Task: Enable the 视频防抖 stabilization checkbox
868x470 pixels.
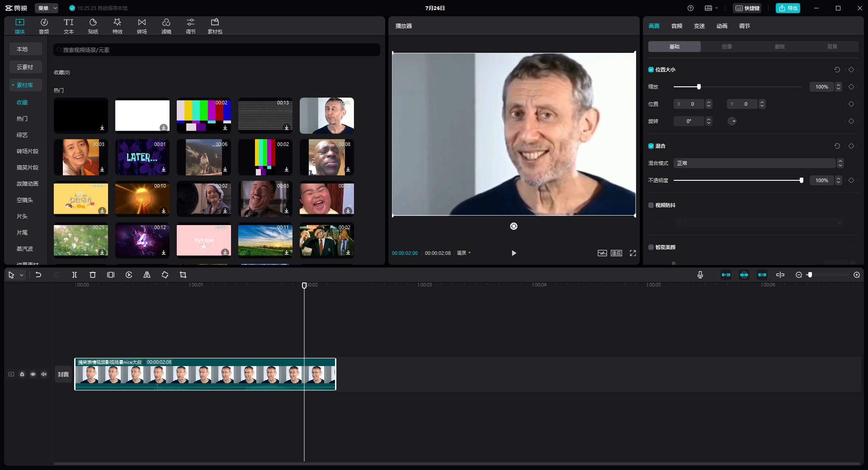Action: [x=651, y=205]
